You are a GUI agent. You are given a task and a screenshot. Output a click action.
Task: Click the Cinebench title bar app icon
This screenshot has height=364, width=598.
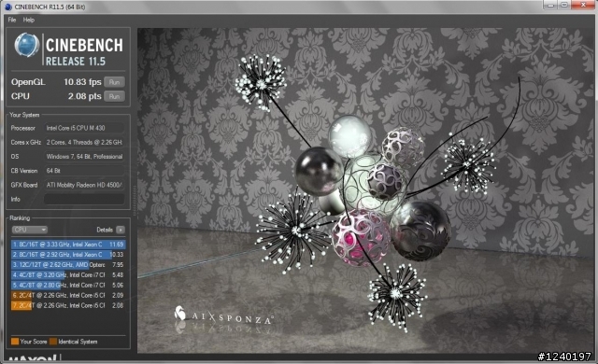(8, 7)
